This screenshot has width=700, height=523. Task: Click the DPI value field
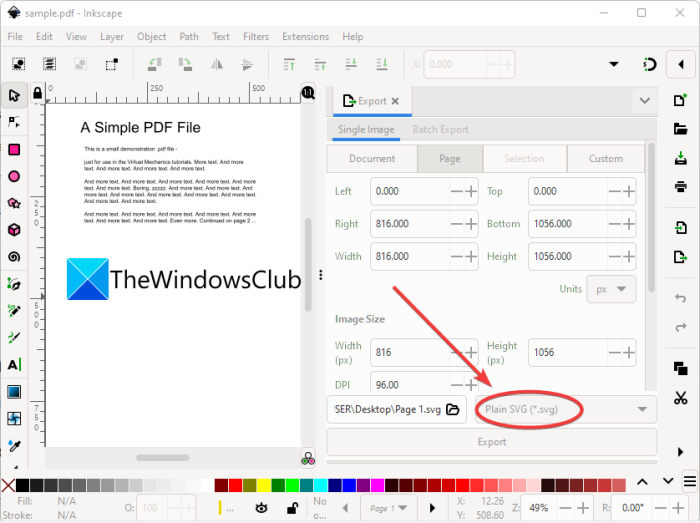click(x=410, y=385)
